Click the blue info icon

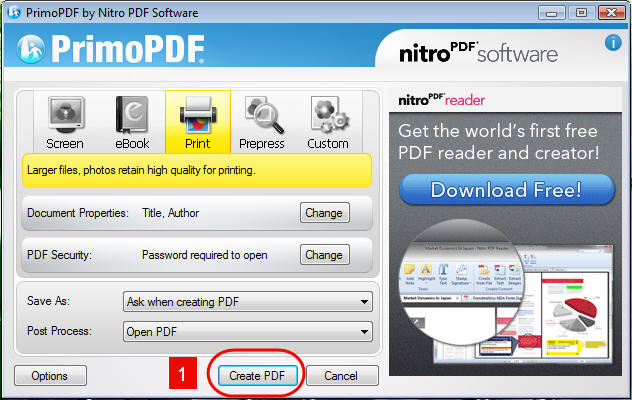point(613,42)
